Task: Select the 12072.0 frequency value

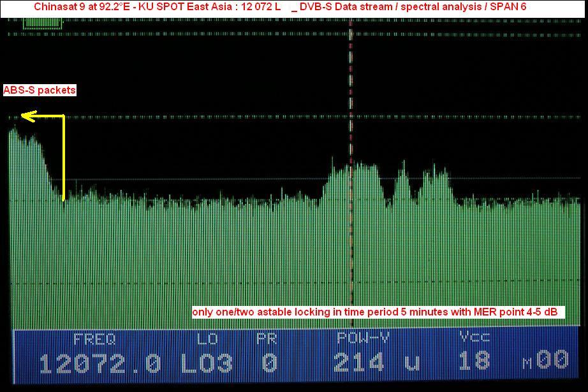Action: pyautogui.click(x=100, y=363)
